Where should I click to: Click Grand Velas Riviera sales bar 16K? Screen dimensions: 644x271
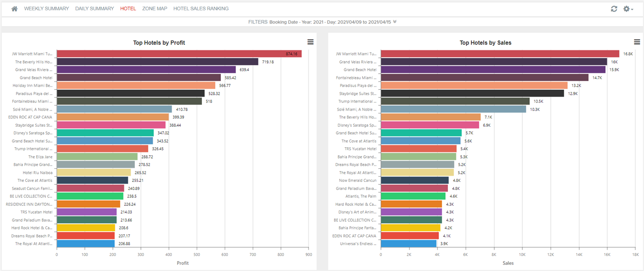494,62
